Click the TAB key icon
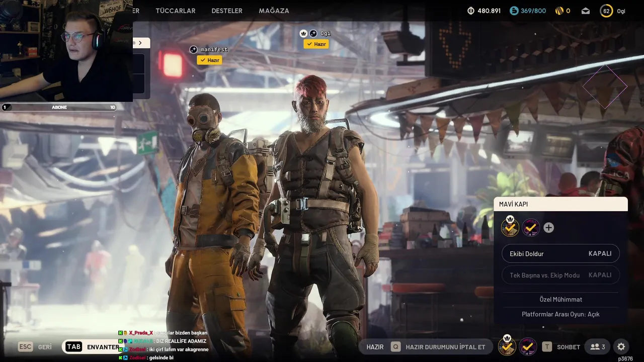 pyautogui.click(x=73, y=347)
